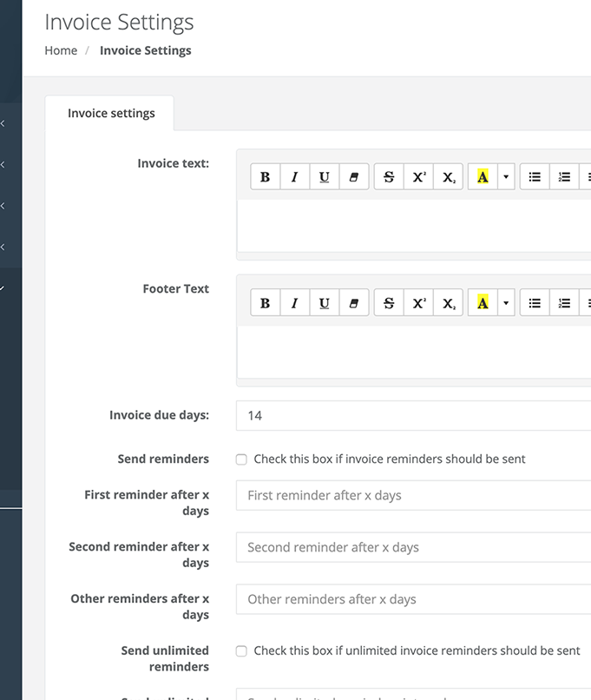591x700 pixels.
Task: Focus the Invoice due days field
Action: click(413, 415)
